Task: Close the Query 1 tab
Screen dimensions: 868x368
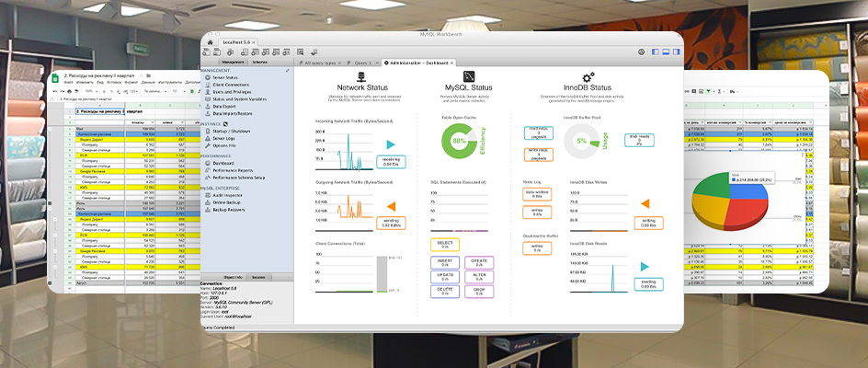Action: [x=378, y=63]
